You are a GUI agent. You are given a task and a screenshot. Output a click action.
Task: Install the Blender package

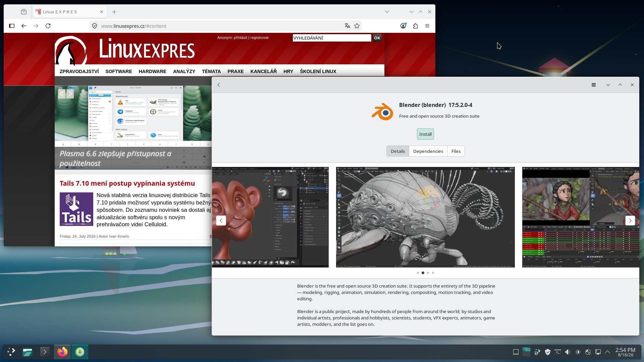coord(425,134)
